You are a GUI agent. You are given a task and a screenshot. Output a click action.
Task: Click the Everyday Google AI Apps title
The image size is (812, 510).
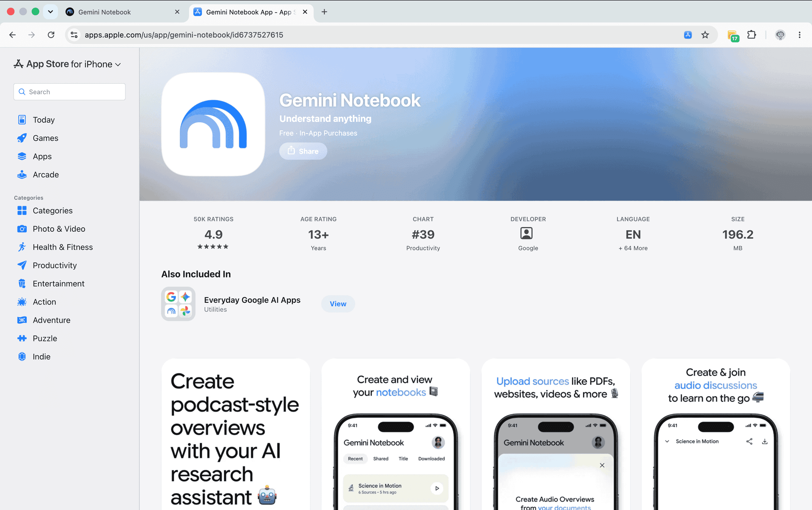(x=252, y=300)
